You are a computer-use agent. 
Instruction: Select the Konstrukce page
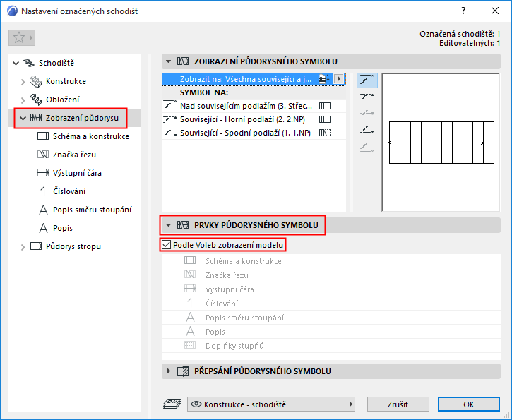[66, 81]
